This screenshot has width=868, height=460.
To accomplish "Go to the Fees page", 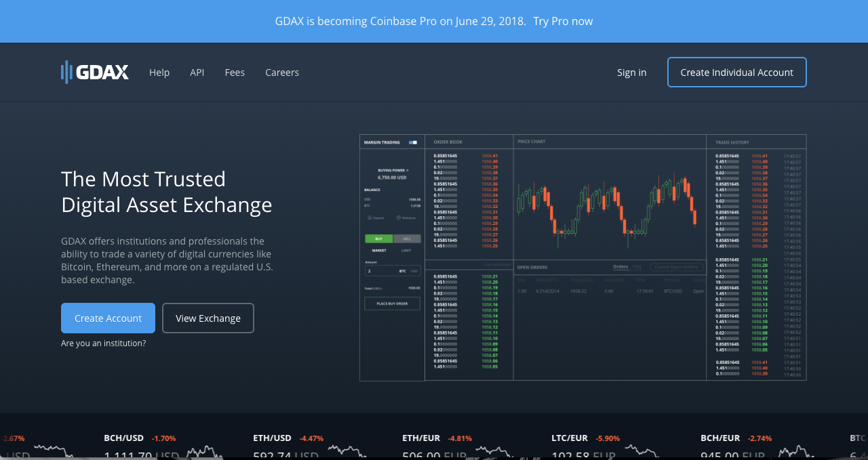I will [x=235, y=72].
